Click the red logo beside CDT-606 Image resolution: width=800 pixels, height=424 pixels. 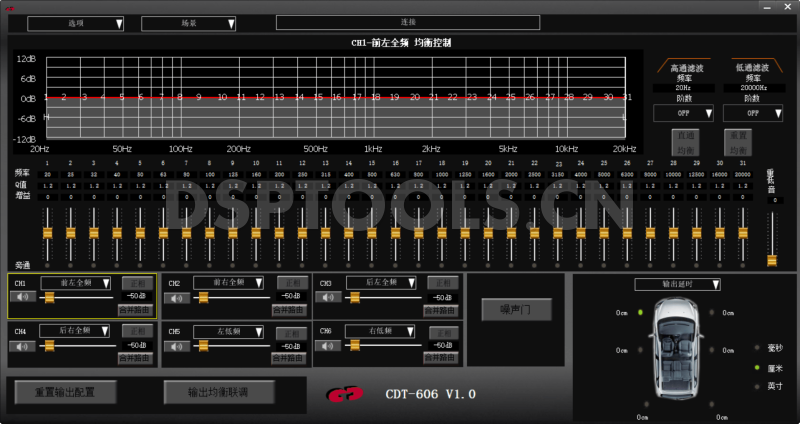(346, 394)
